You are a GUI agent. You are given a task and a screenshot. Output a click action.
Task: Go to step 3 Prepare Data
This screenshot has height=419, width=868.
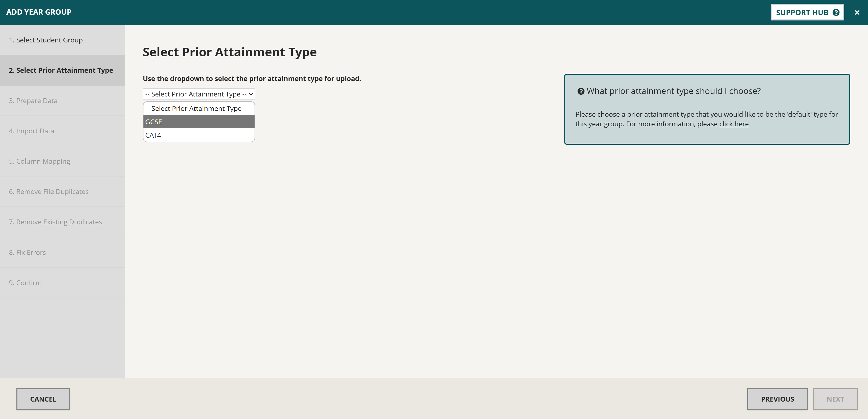tap(62, 101)
